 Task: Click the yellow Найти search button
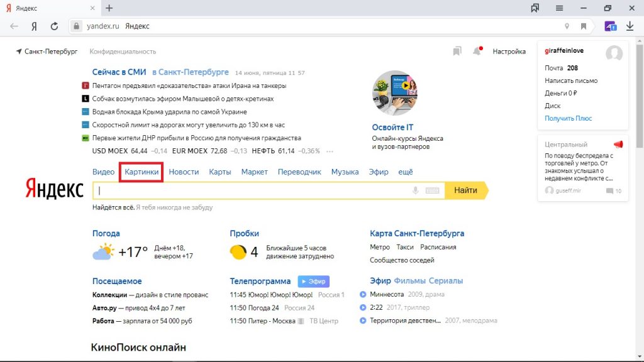(x=467, y=190)
